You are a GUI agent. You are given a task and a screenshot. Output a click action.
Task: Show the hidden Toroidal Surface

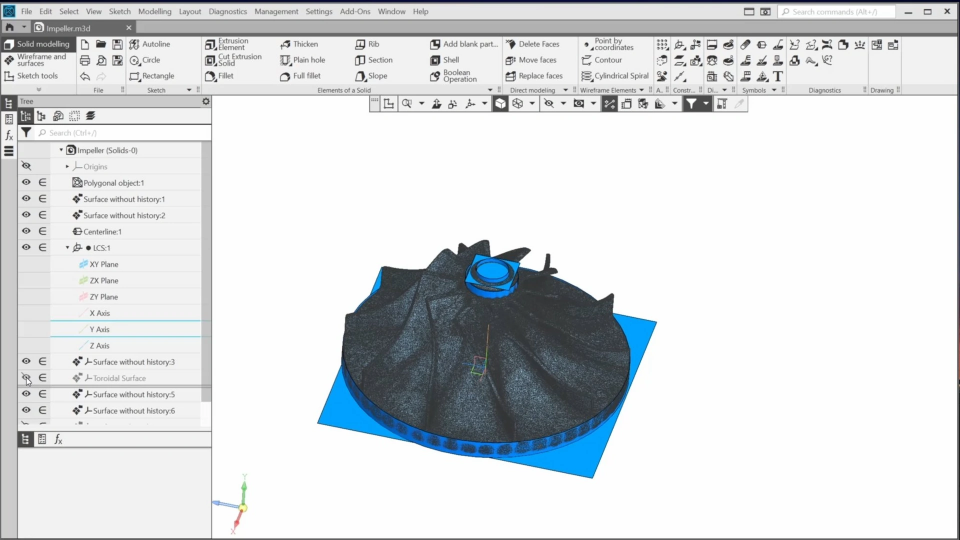tap(26, 378)
